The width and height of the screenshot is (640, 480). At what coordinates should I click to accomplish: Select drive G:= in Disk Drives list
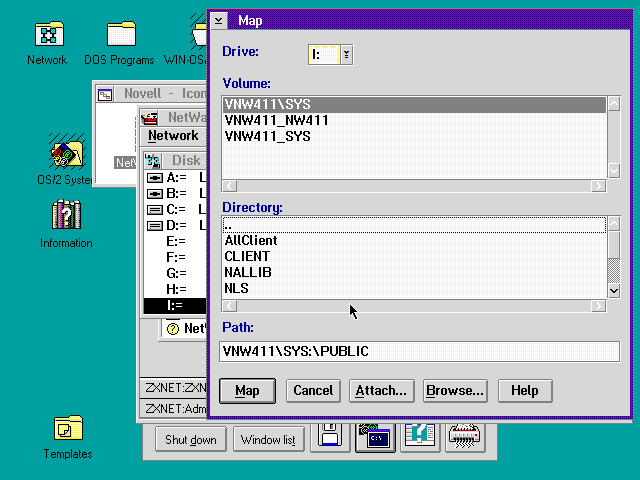click(x=176, y=273)
